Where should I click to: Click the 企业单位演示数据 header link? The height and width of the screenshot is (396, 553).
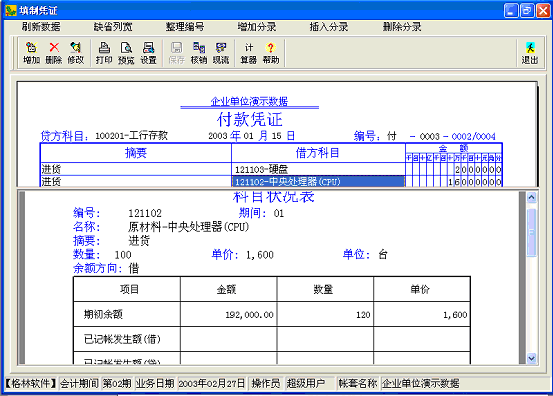(x=249, y=102)
